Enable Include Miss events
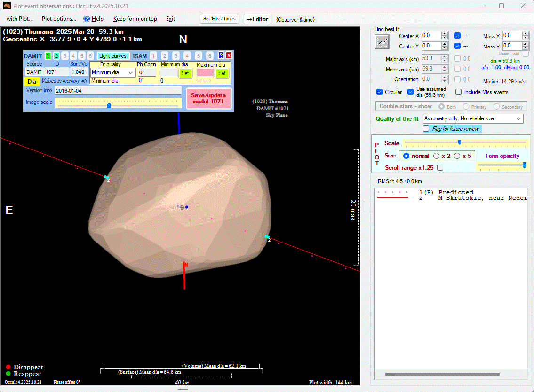The height and width of the screenshot is (392, 534). [x=458, y=92]
